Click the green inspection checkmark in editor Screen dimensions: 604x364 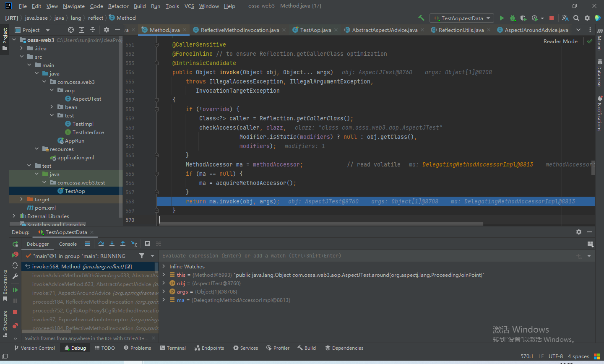[590, 41]
